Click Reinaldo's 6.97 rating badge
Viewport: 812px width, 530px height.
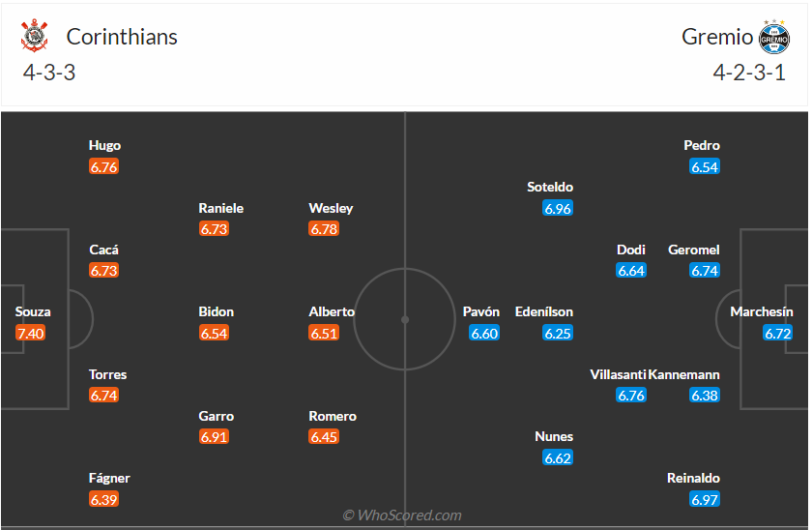[705, 500]
